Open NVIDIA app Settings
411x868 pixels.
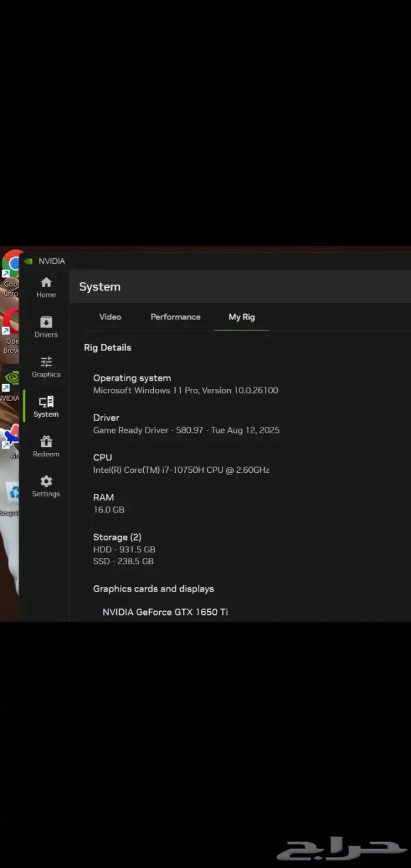coord(46,487)
